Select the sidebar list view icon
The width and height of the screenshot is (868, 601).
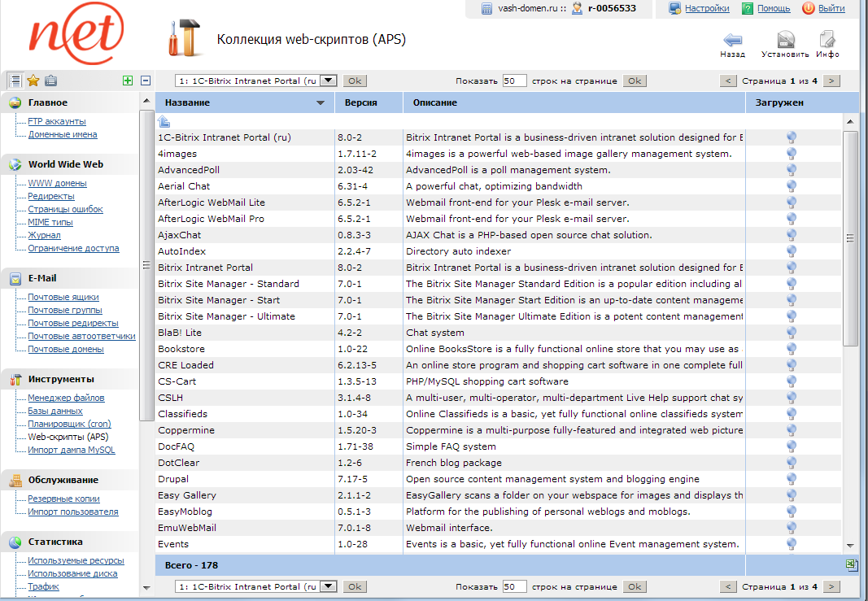click(15, 81)
